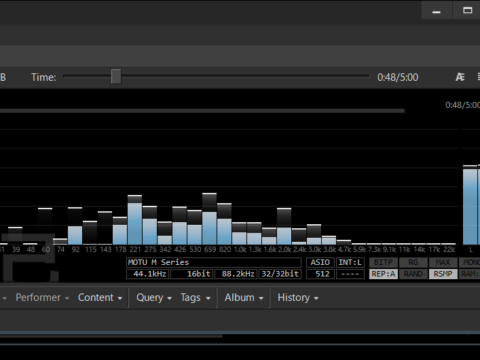Open the Query dropdown
Image resolution: width=480 pixels, height=360 pixels.
[154, 297]
